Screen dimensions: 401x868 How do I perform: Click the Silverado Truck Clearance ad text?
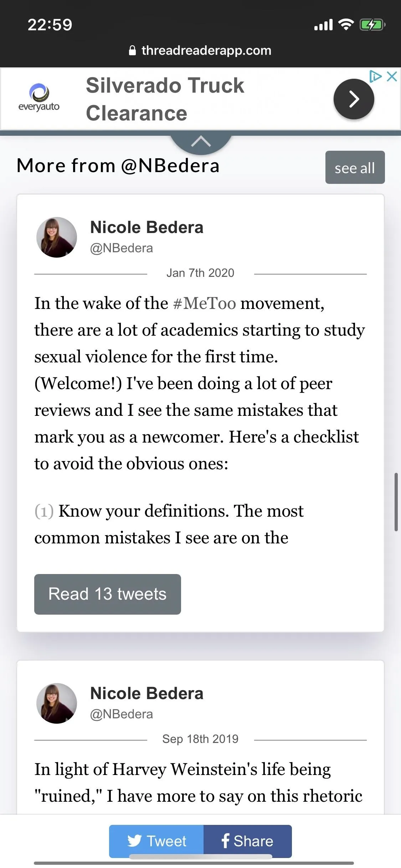tap(165, 99)
